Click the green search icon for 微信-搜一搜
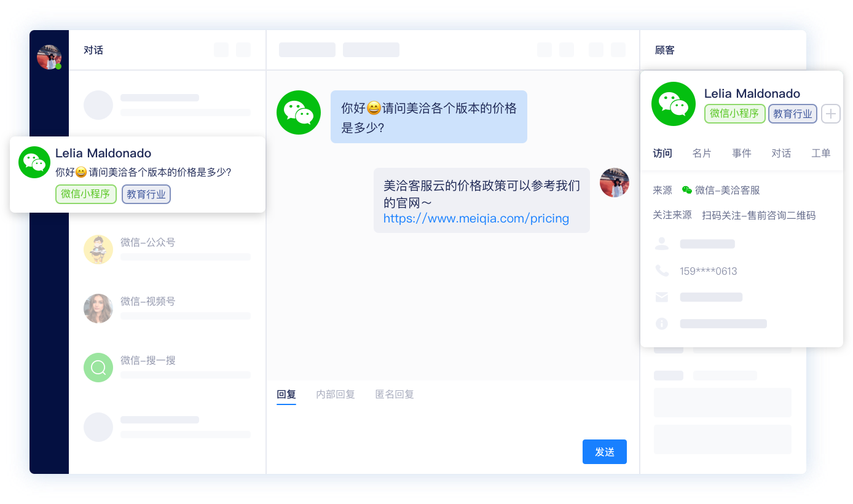This screenshot has width=853, height=504. tap(98, 368)
